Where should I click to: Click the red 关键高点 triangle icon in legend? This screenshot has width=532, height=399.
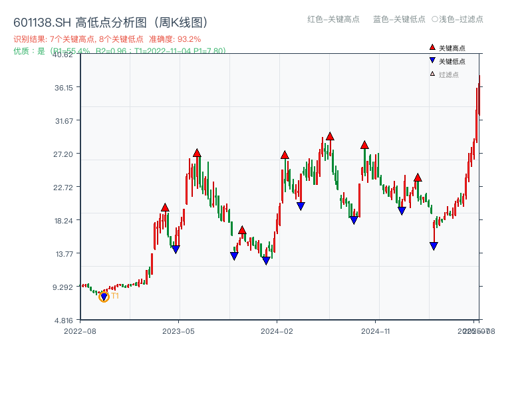coord(432,47)
